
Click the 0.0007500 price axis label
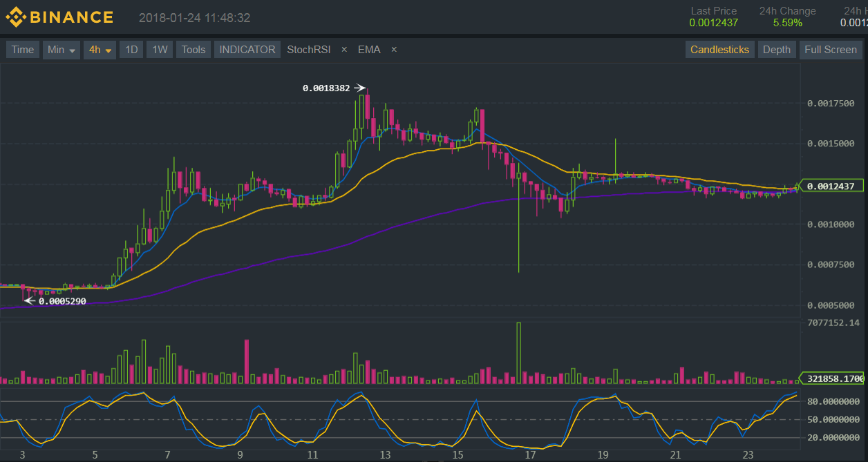tap(831, 265)
